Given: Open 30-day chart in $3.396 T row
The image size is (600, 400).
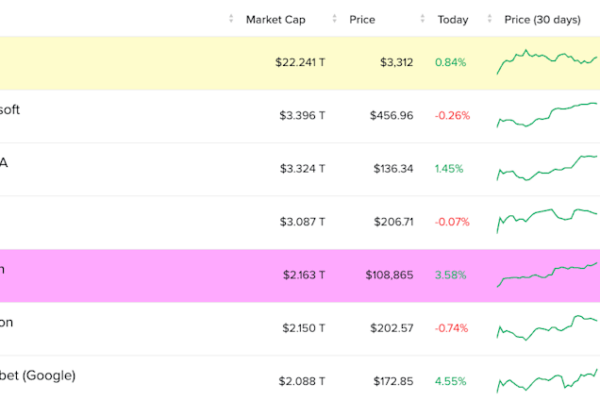Looking at the screenshot, I should [x=547, y=115].
